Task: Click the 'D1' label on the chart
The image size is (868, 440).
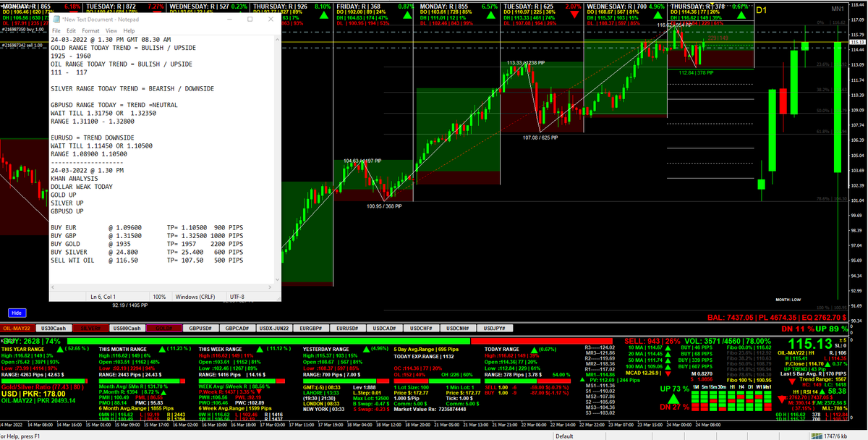Action: (x=760, y=11)
